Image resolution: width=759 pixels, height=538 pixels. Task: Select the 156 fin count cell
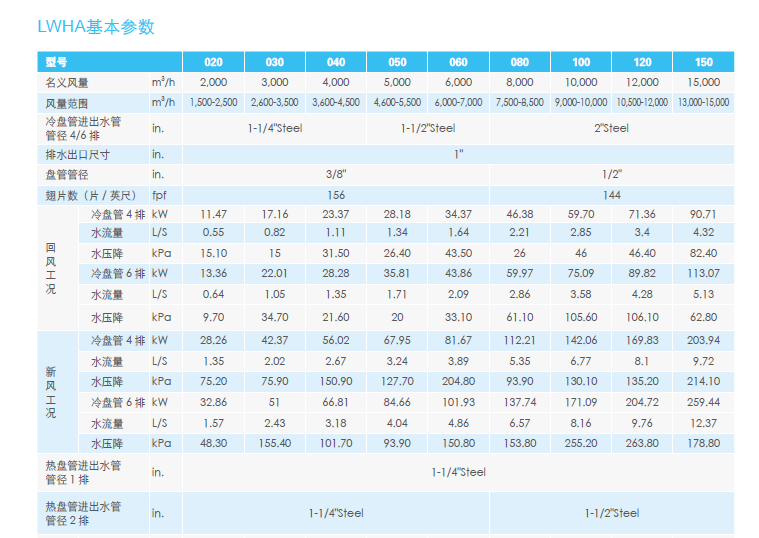[335, 195]
